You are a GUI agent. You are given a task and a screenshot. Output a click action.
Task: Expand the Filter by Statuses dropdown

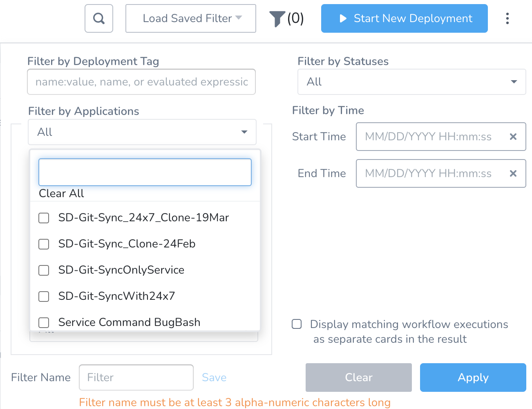411,82
